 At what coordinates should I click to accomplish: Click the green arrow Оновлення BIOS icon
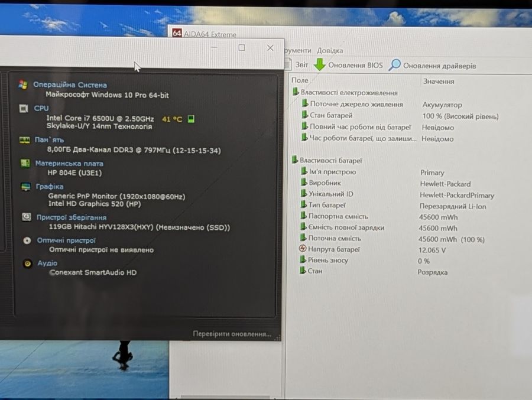tap(319, 64)
